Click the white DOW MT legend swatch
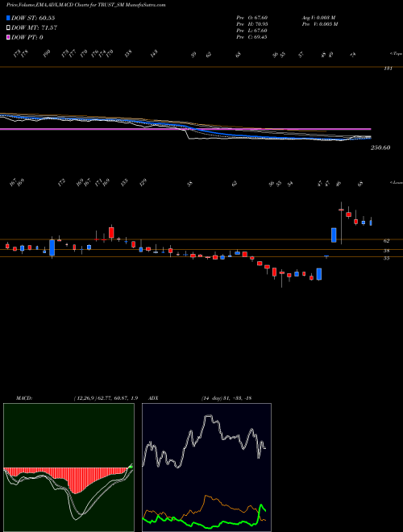 pyautogui.click(x=8, y=28)
